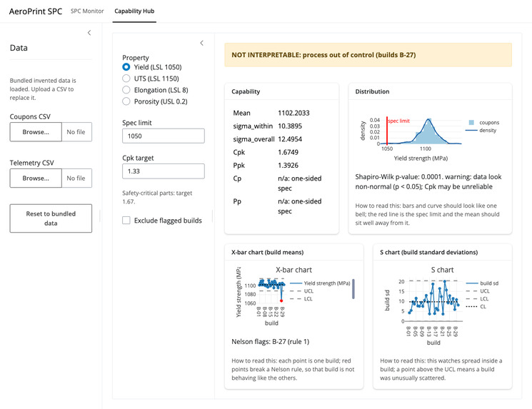Click the Telemetry CSV 'No file' field

(x=76, y=178)
